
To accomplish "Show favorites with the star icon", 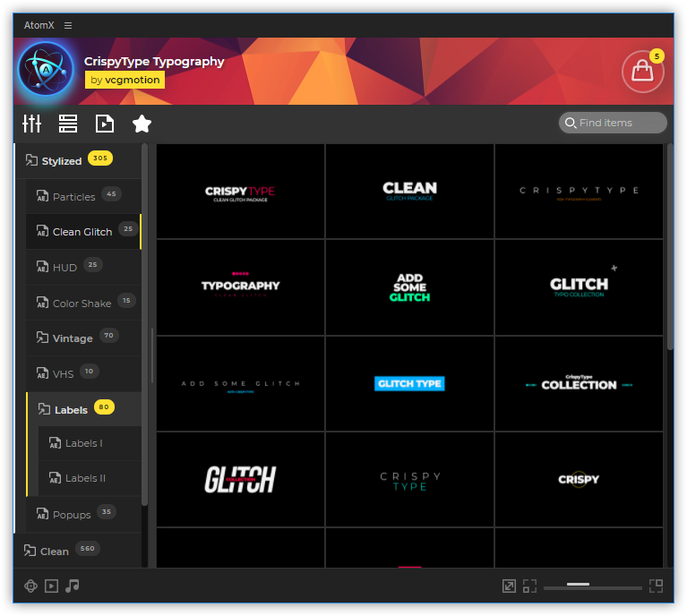I will click(x=142, y=124).
